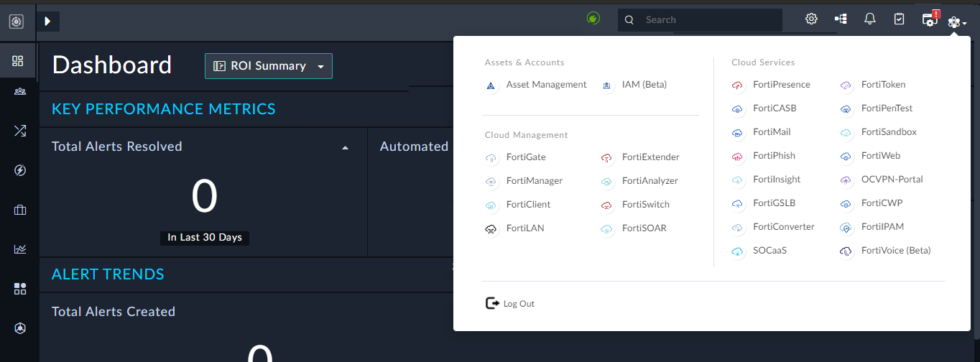The image size is (980, 362).
Task: Open the hexagon sidebar icon at bottom
Action: (19, 328)
